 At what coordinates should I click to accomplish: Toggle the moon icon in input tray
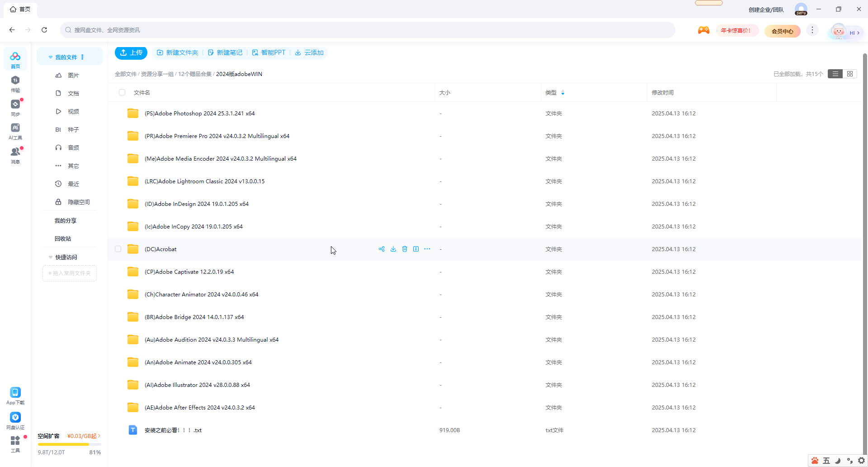(838, 461)
